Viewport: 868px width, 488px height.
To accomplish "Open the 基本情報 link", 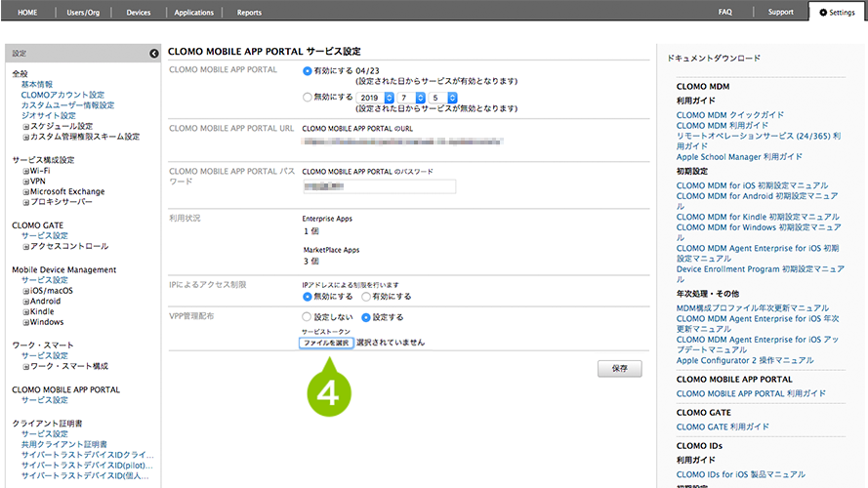I will tap(37, 85).
